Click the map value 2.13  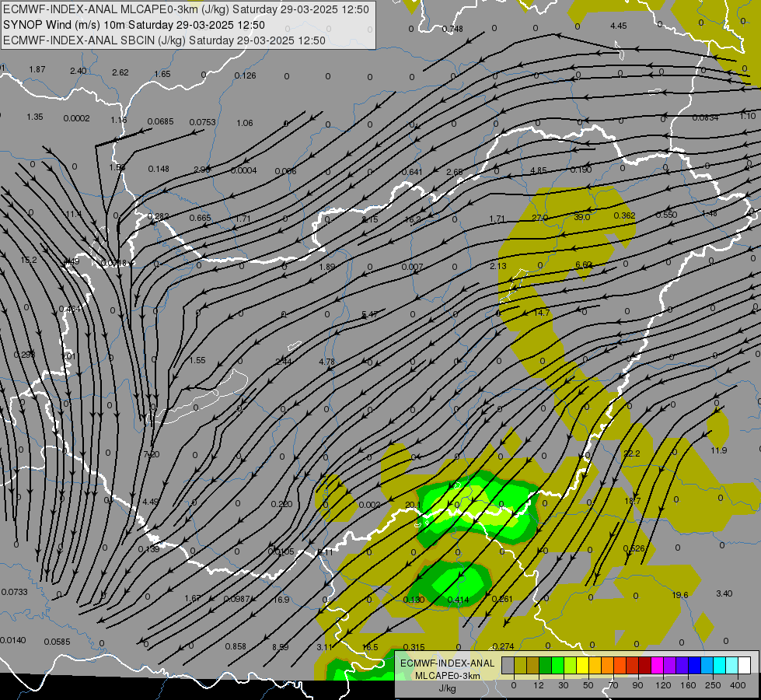pyautogui.click(x=498, y=266)
